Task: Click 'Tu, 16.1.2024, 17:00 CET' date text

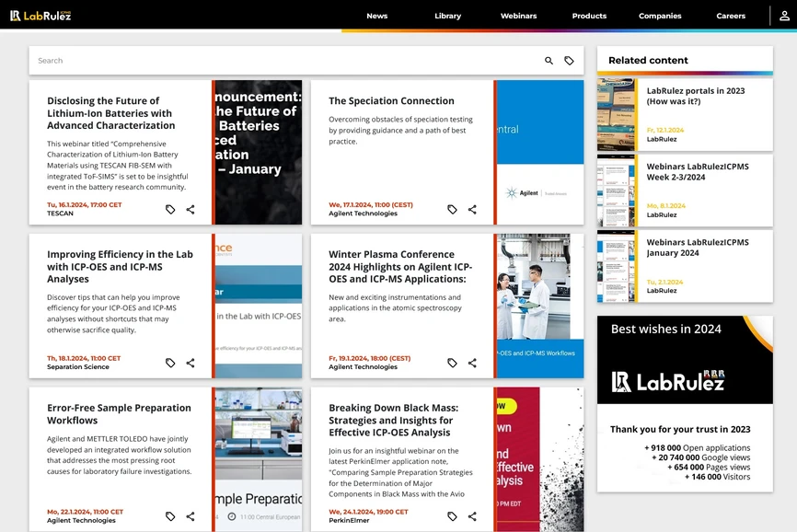Action: pos(85,204)
